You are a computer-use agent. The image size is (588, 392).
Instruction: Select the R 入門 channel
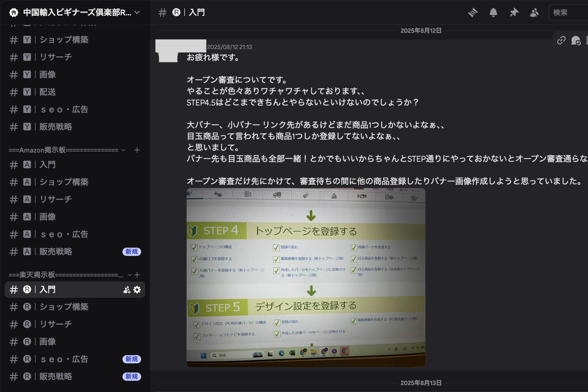coord(75,290)
